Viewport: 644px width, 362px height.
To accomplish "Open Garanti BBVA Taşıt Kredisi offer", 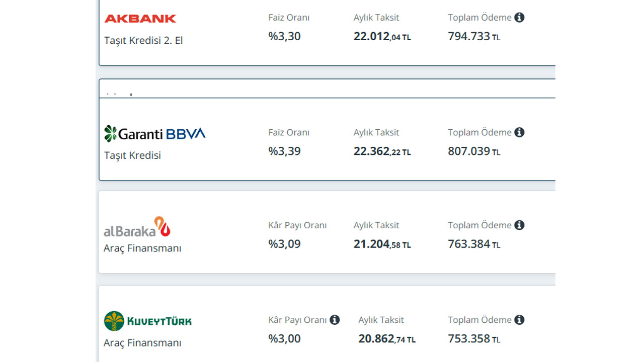I will (132, 155).
